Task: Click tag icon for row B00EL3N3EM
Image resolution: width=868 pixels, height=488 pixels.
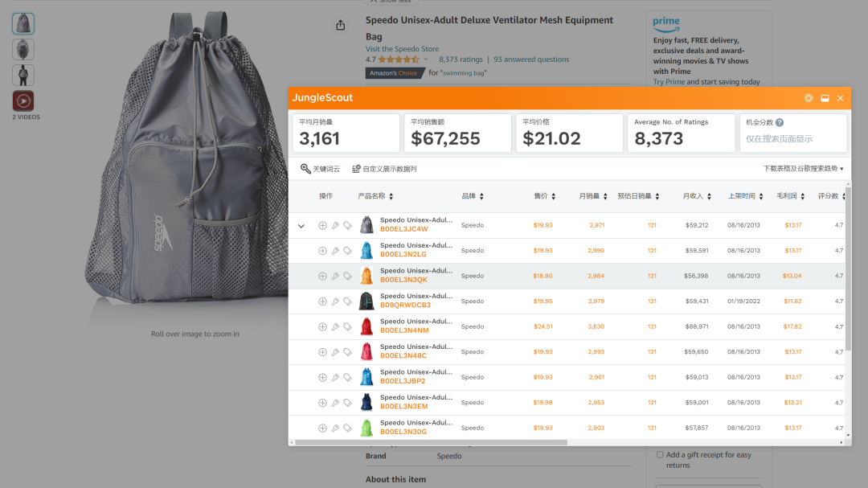Action: point(347,403)
